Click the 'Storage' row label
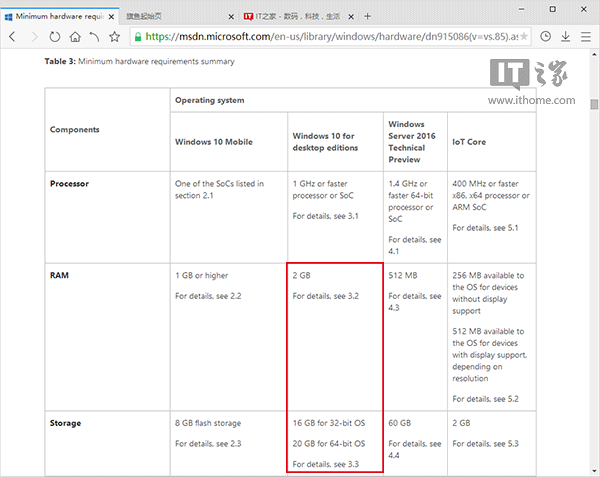This screenshot has height=477, width=600. [65, 423]
